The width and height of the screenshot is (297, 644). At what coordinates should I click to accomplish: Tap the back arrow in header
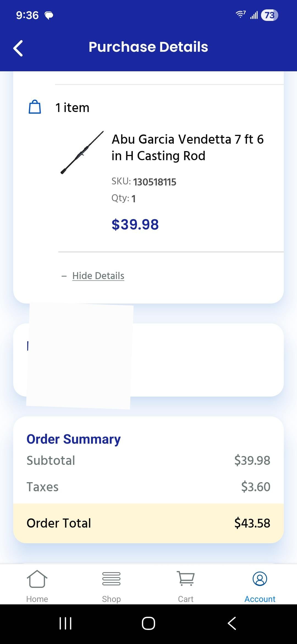click(18, 48)
